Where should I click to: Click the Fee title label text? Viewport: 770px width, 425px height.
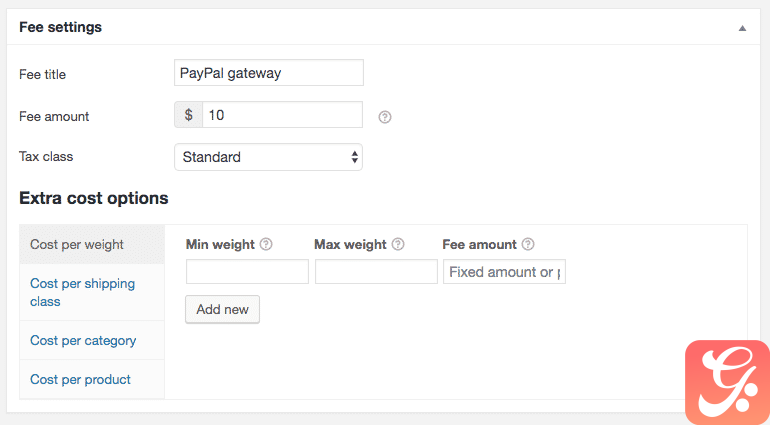[x=42, y=74]
